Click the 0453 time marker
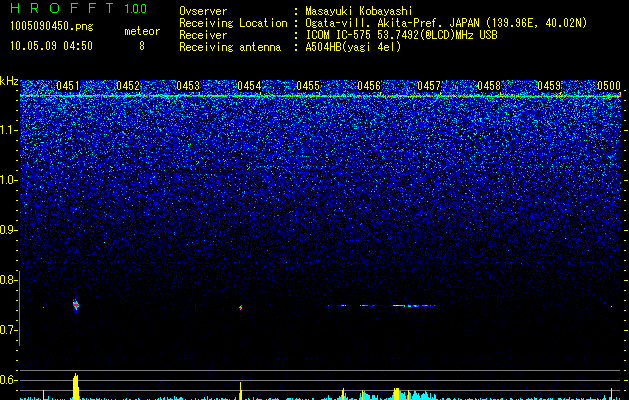 (x=188, y=86)
